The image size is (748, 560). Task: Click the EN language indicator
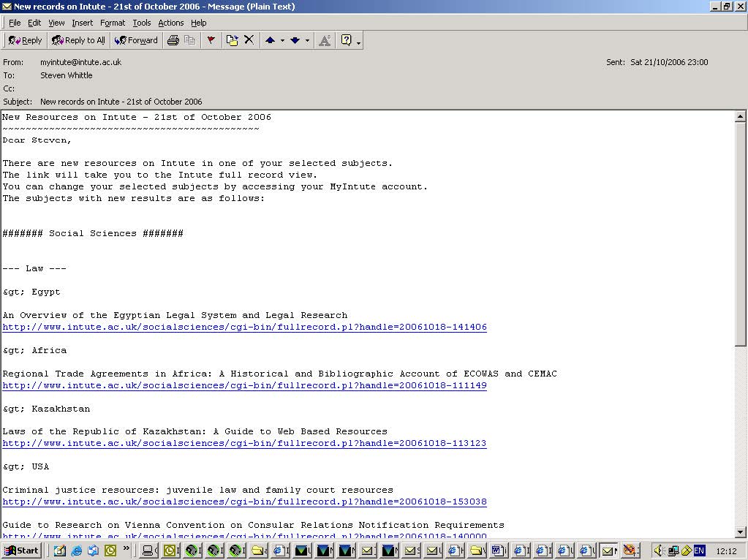pos(699,551)
